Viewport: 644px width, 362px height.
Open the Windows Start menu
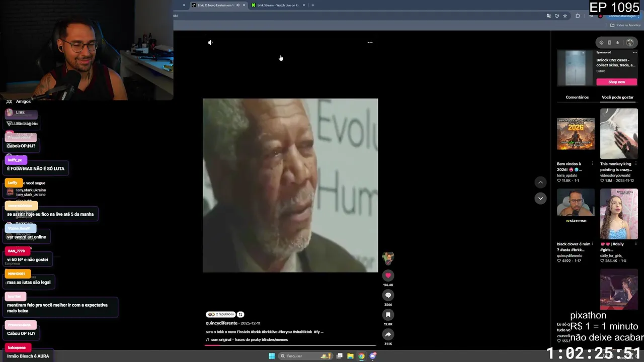click(x=272, y=356)
